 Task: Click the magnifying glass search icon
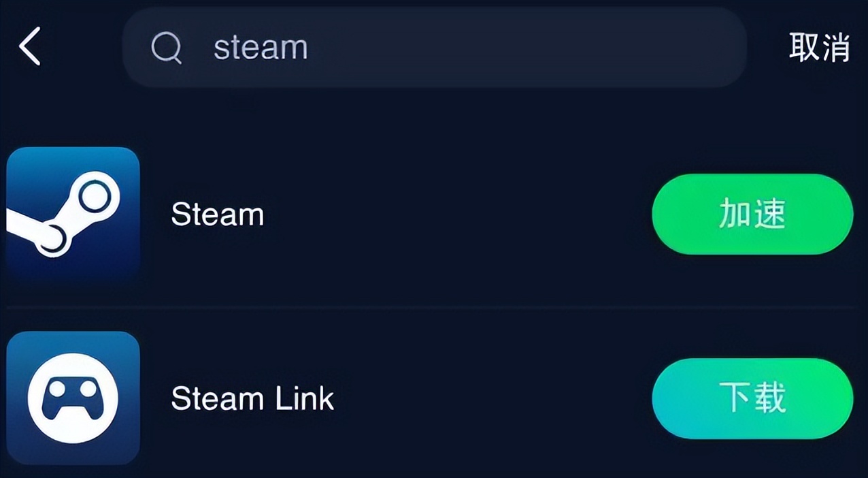167,48
